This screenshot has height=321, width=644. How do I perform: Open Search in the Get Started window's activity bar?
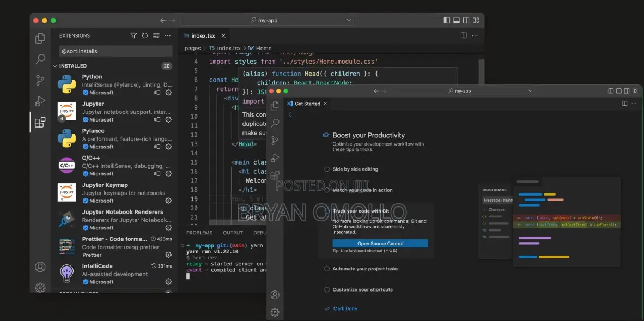click(x=275, y=123)
